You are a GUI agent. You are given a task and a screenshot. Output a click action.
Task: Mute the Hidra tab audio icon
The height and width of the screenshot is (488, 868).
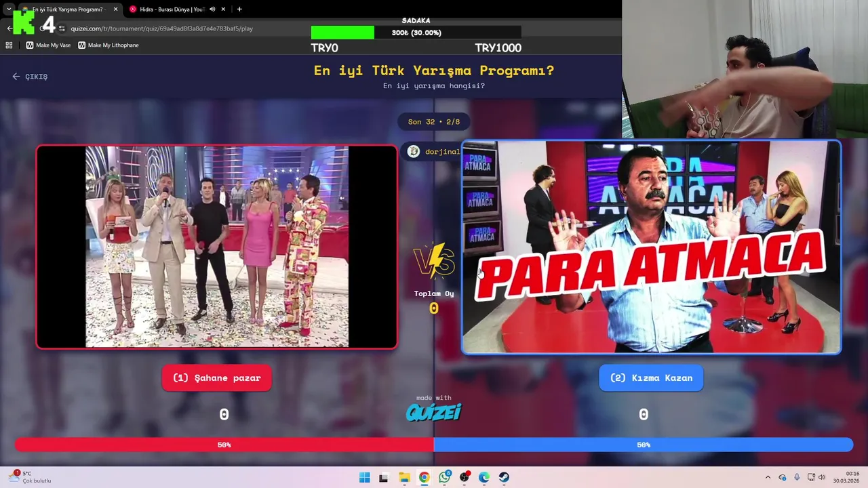coord(212,9)
